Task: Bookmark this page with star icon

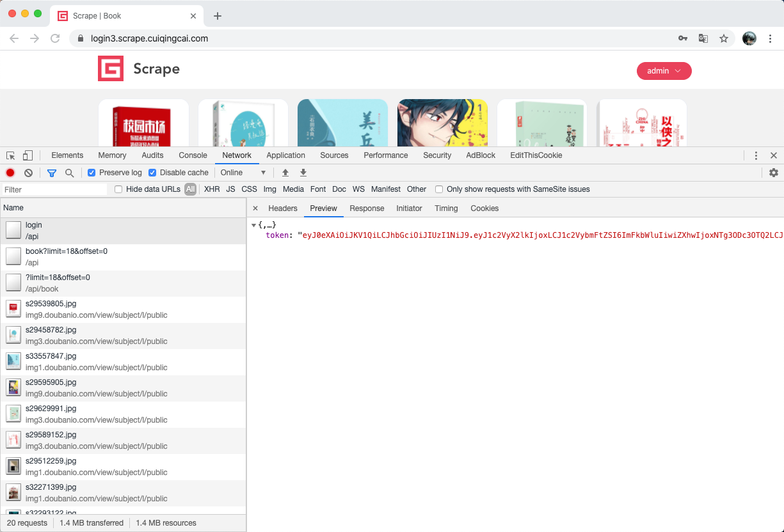Action: point(724,38)
